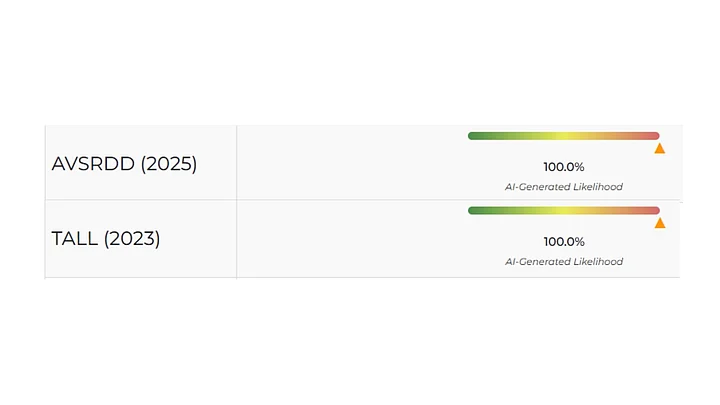Click column divider right of TALL name
The image size is (720, 405).
point(237,239)
